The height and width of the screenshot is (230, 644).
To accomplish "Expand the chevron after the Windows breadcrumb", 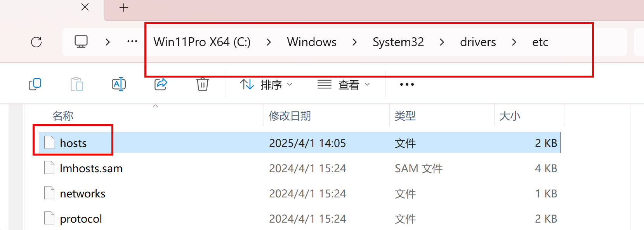I will tap(354, 42).
